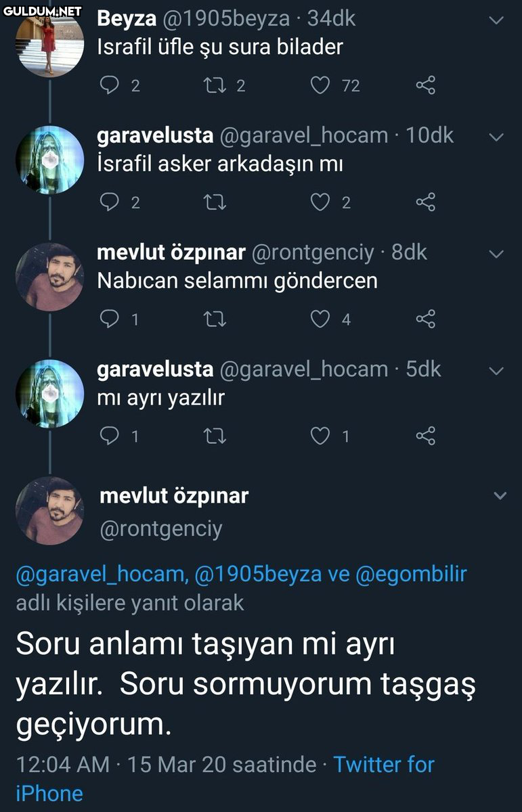522x812 pixels.
Task: Open Beyza's profile picture
Action: [x=49, y=42]
